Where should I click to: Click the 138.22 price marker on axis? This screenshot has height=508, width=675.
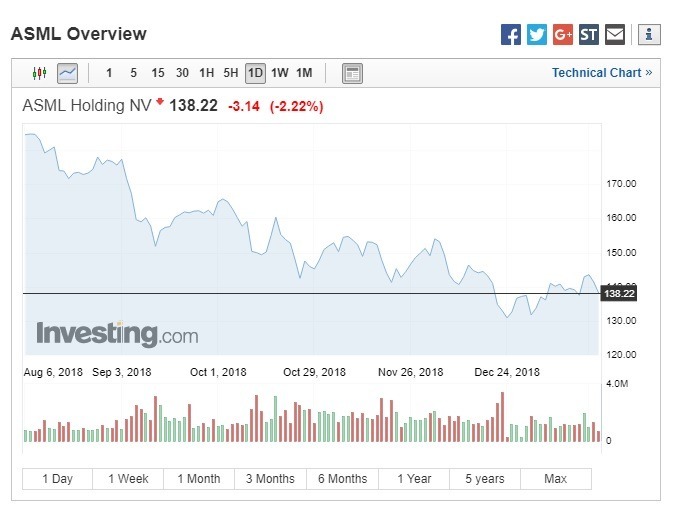619,294
